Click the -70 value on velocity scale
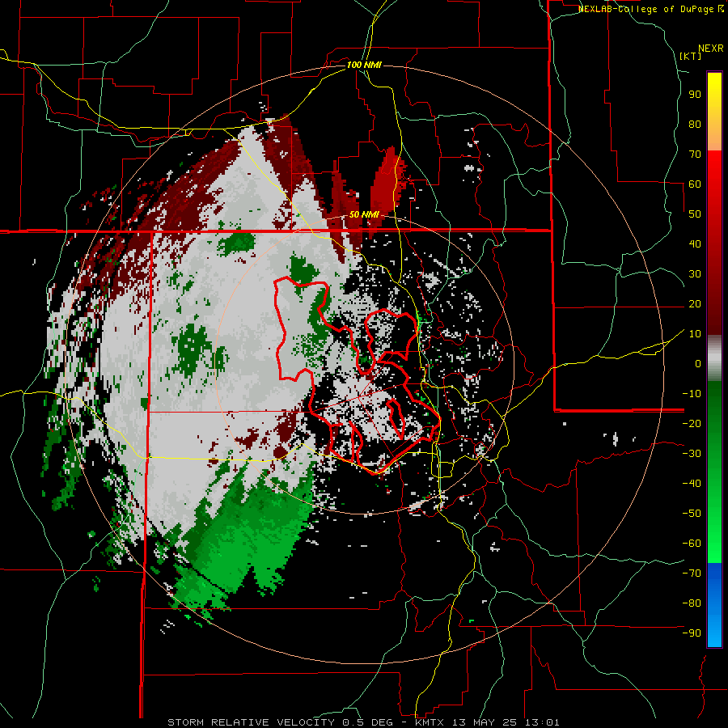The width and height of the screenshot is (728, 728). [x=692, y=574]
